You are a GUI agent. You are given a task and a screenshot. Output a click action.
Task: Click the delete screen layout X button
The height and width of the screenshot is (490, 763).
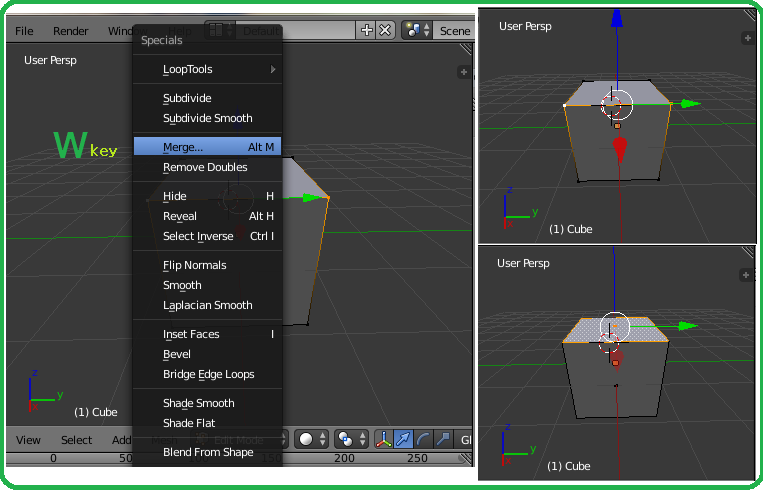(385, 31)
